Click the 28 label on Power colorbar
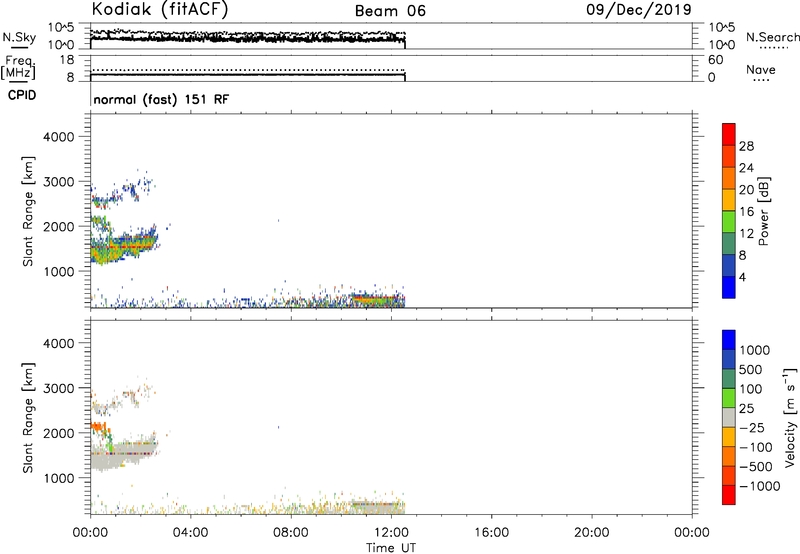Viewport: 800px width, 554px height. click(746, 146)
